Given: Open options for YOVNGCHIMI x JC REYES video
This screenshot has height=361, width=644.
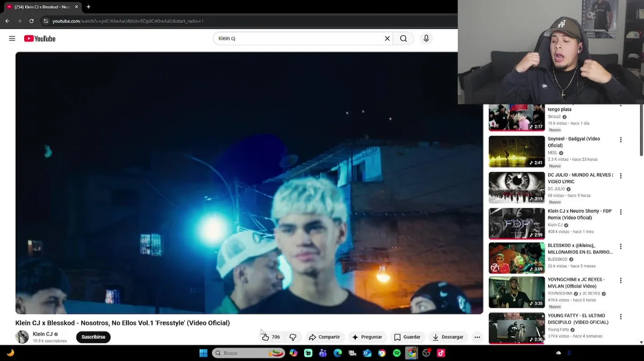Looking at the screenshot, I should point(620,280).
